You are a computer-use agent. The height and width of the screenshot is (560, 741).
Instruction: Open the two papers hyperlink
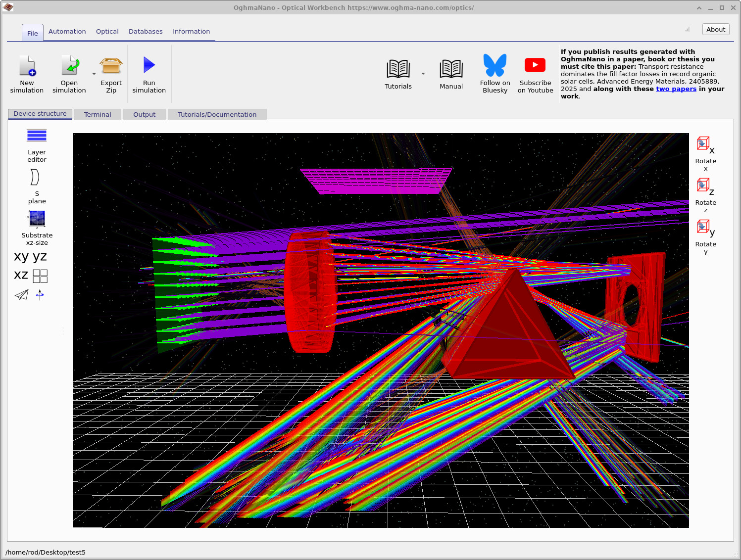click(676, 89)
